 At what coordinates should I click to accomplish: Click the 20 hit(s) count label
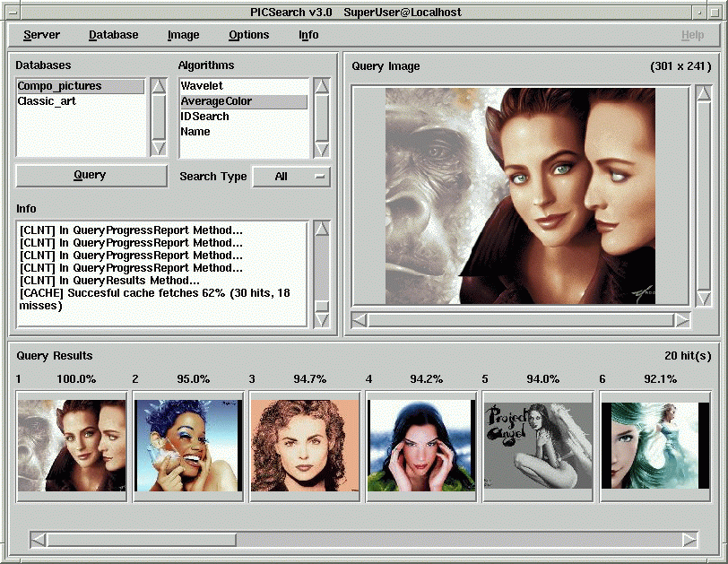pos(688,356)
